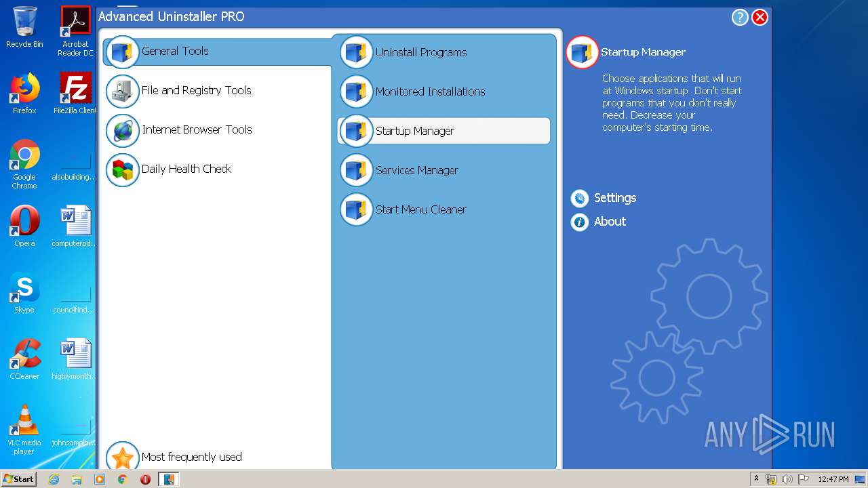868x488 pixels.
Task: Open the johnsample desktop file
Action: pyautogui.click(x=75, y=430)
